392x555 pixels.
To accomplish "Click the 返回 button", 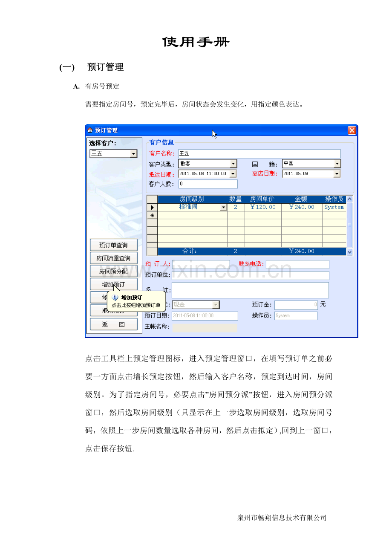I will point(114,324).
